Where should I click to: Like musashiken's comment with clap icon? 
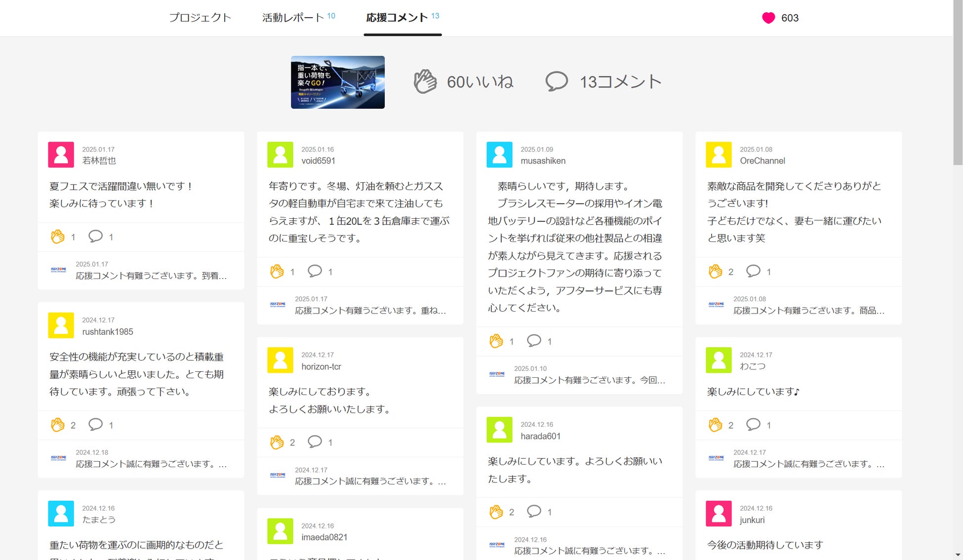(496, 341)
